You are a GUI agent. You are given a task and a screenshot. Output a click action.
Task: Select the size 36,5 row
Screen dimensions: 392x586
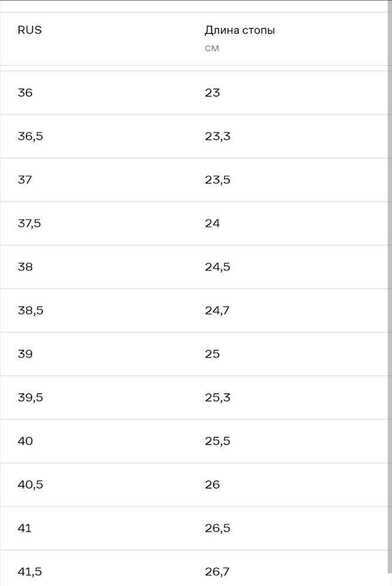tap(193, 137)
